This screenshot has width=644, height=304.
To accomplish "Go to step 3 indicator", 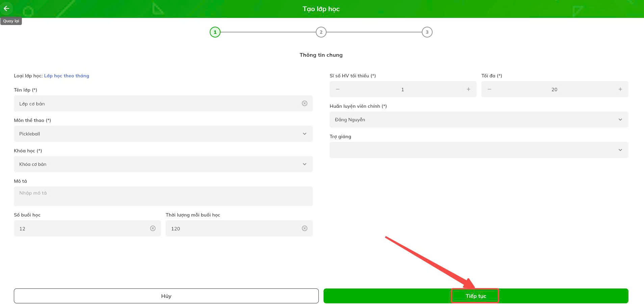I will click(427, 32).
